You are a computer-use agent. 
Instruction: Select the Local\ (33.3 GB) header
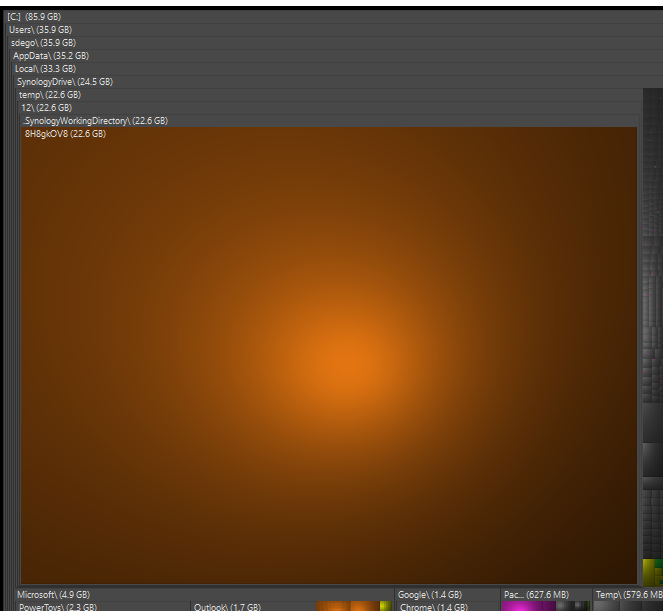tap(45, 69)
